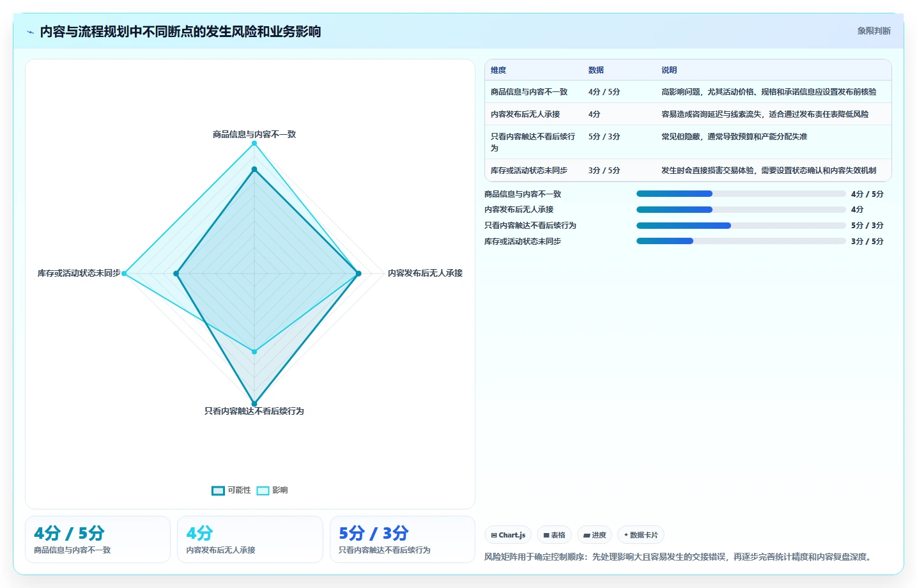Click radar axis label 只看内容触达不看后续行为
Screen dimensions: 917x588
coord(254,411)
